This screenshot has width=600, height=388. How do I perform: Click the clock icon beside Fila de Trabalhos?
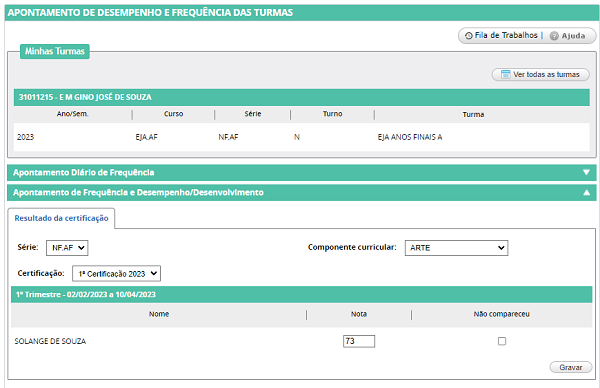468,36
